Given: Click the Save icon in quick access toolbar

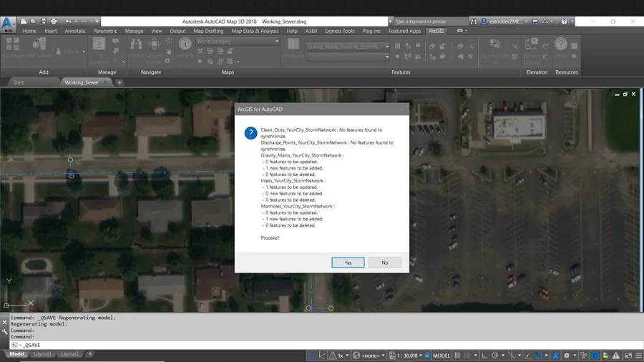Looking at the screenshot, I should coord(43,21).
